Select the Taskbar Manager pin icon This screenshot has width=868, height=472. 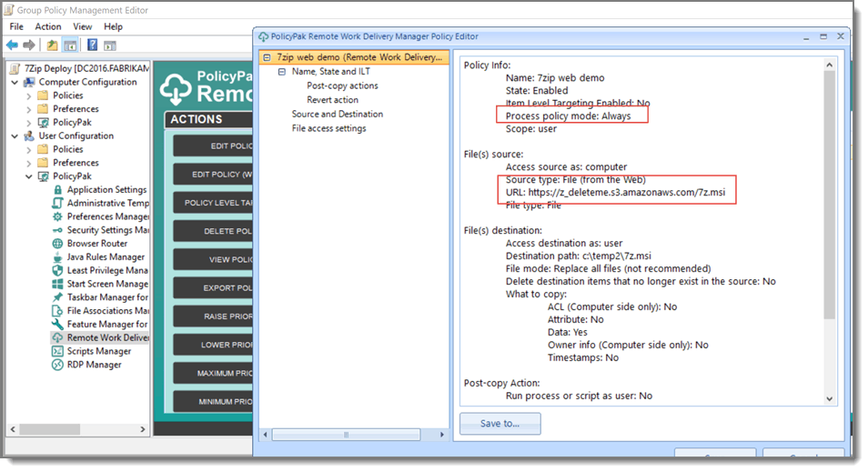(57, 297)
